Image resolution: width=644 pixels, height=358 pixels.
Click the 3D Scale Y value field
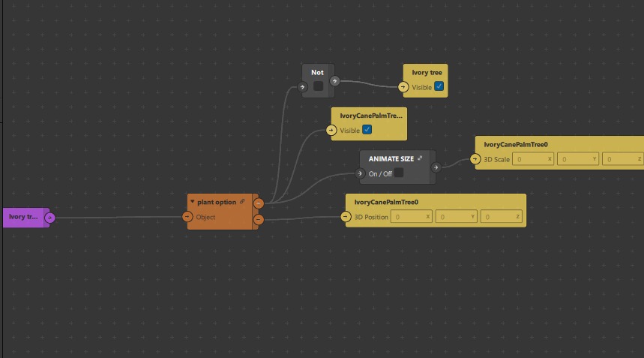pyautogui.click(x=578, y=159)
